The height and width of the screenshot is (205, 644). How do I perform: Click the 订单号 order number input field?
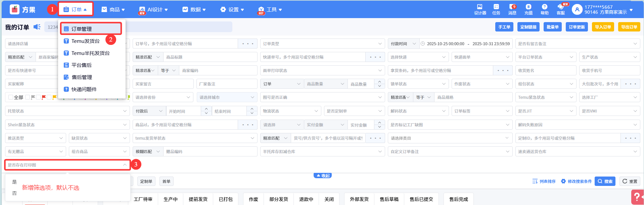185,44
